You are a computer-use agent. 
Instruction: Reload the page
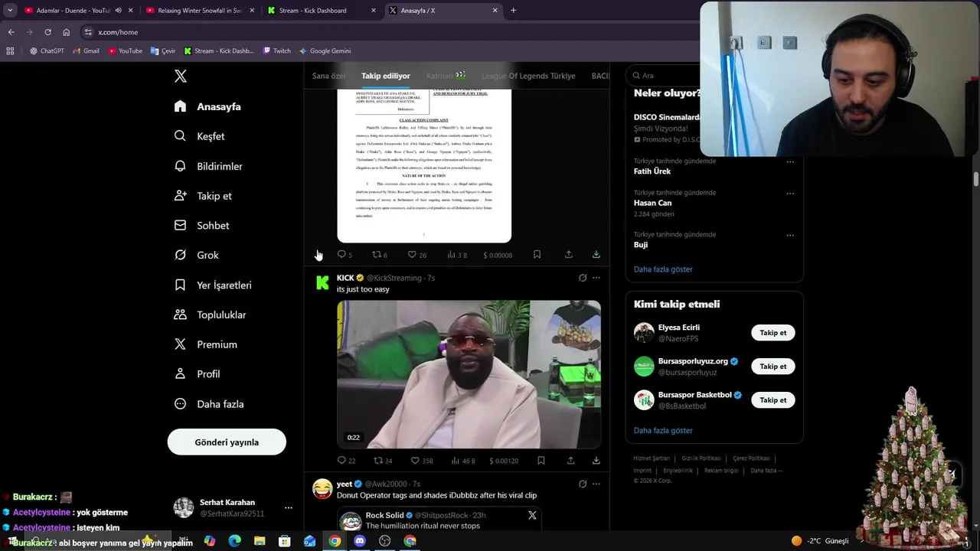click(x=47, y=32)
